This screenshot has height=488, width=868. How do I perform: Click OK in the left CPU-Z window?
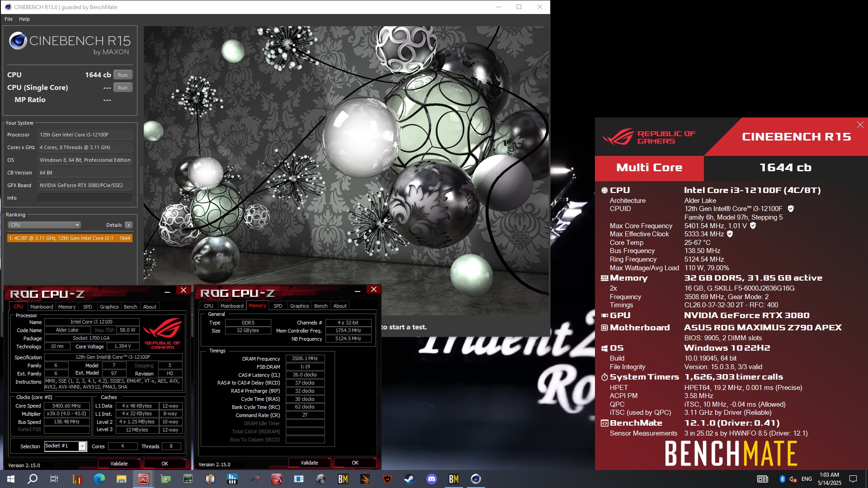[x=165, y=464]
